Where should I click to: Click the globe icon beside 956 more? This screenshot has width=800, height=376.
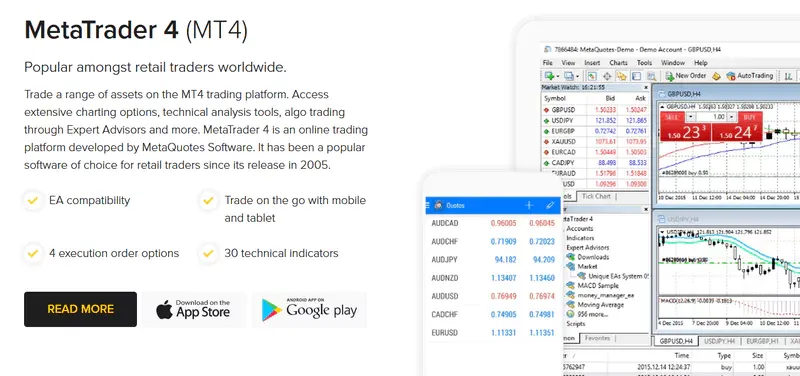click(x=571, y=314)
